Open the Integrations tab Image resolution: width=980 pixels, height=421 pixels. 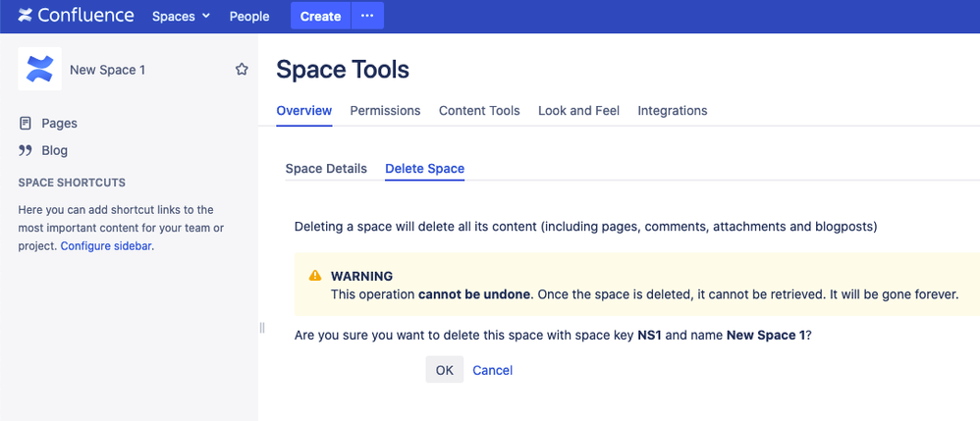(673, 111)
